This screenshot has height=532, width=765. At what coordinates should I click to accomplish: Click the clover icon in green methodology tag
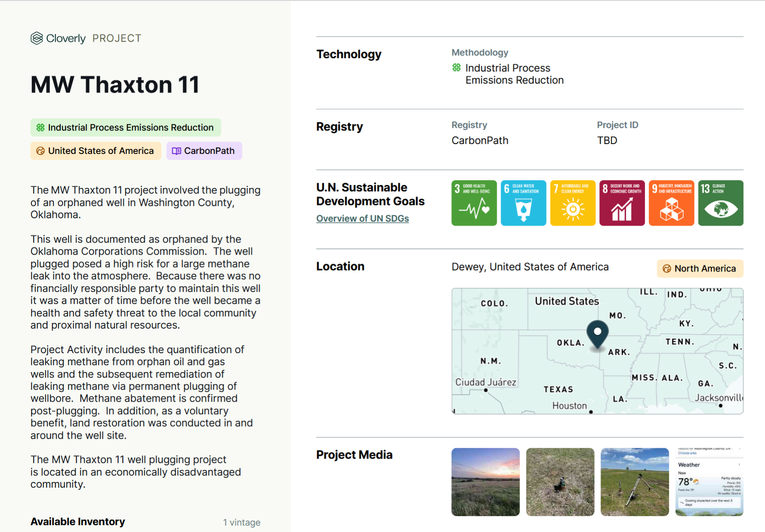(x=40, y=127)
